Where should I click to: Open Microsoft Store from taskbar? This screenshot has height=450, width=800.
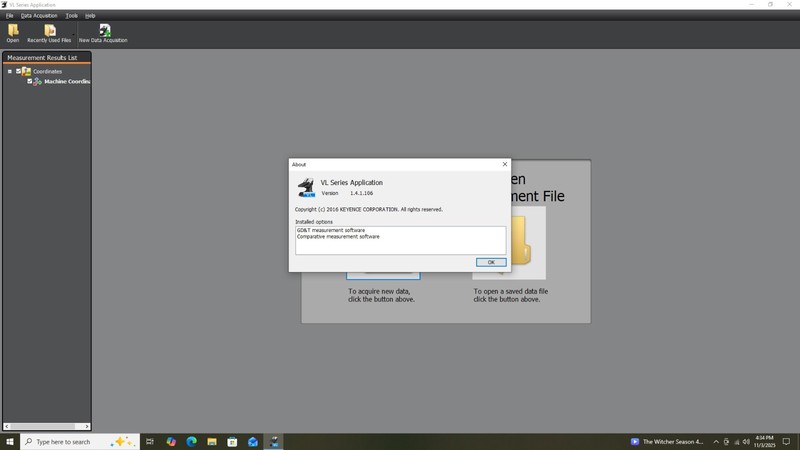click(x=232, y=442)
